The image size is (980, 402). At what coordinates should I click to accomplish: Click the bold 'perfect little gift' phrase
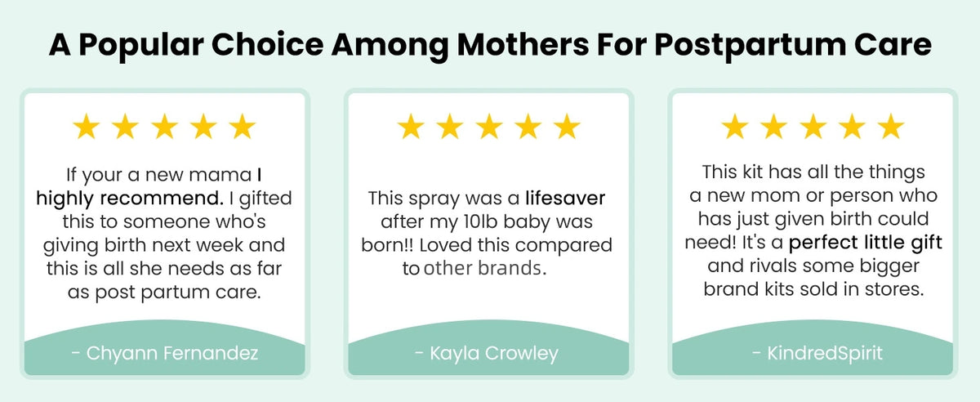865,243
